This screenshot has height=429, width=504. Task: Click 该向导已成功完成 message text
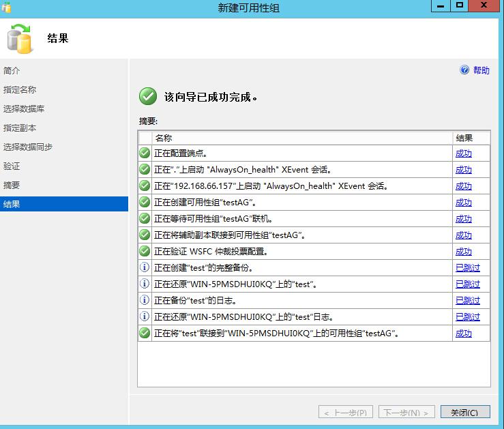pos(211,97)
